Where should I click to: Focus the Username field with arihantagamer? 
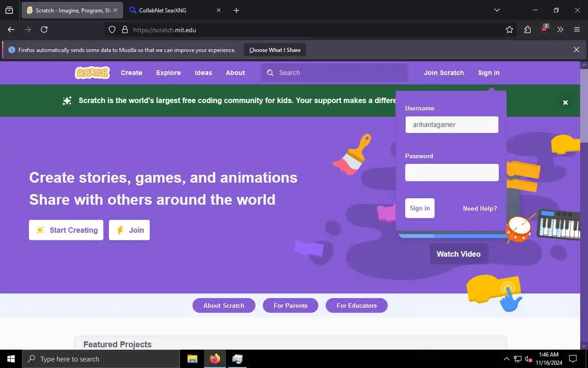(452, 125)
